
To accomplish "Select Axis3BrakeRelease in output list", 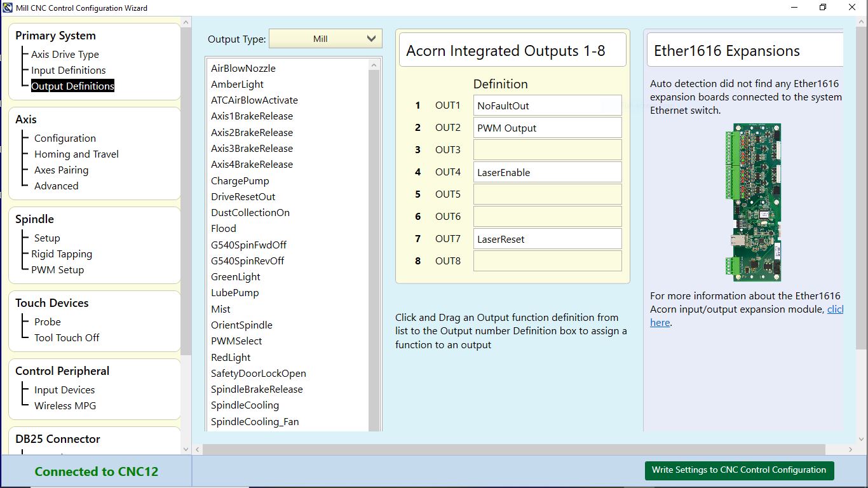I will coord(252,148).
